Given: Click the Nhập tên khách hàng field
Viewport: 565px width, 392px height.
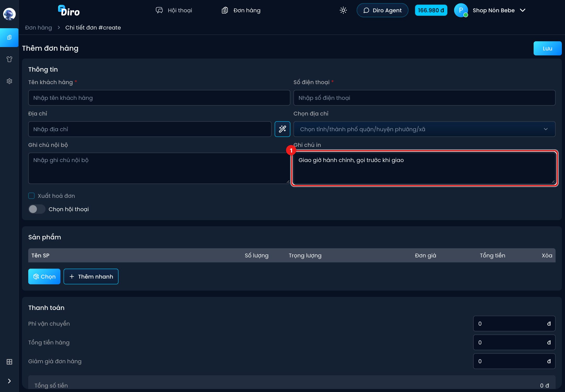Looking at the screenshot, I should [x=159, y=98].
